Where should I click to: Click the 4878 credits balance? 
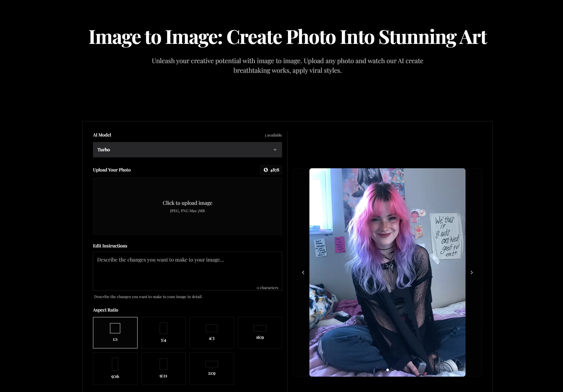(274, 170)
